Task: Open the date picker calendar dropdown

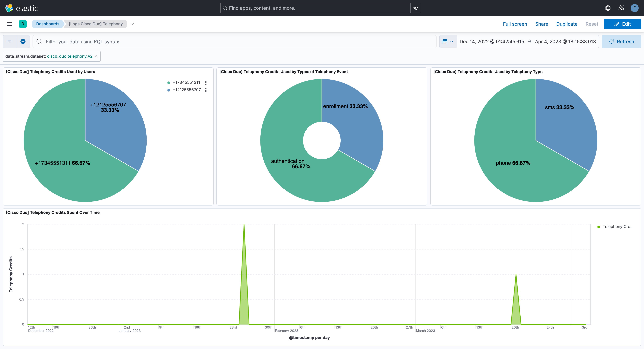Action: (447, 41)
